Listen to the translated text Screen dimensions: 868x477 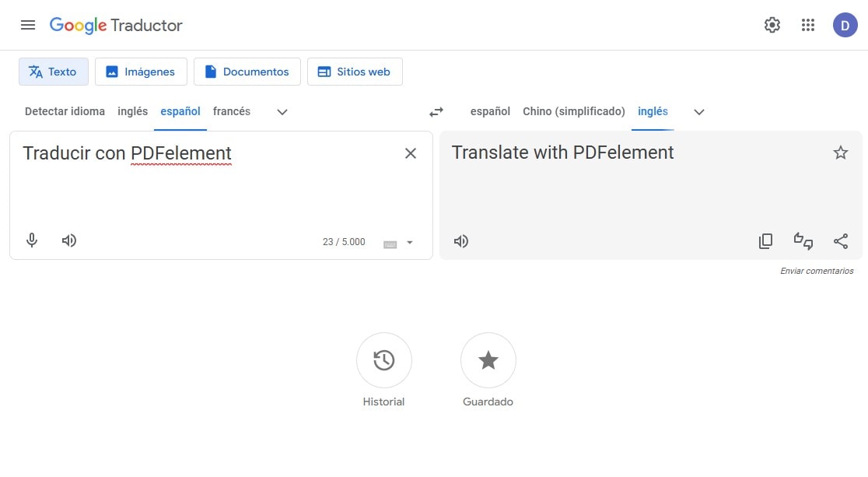[460, 241]
